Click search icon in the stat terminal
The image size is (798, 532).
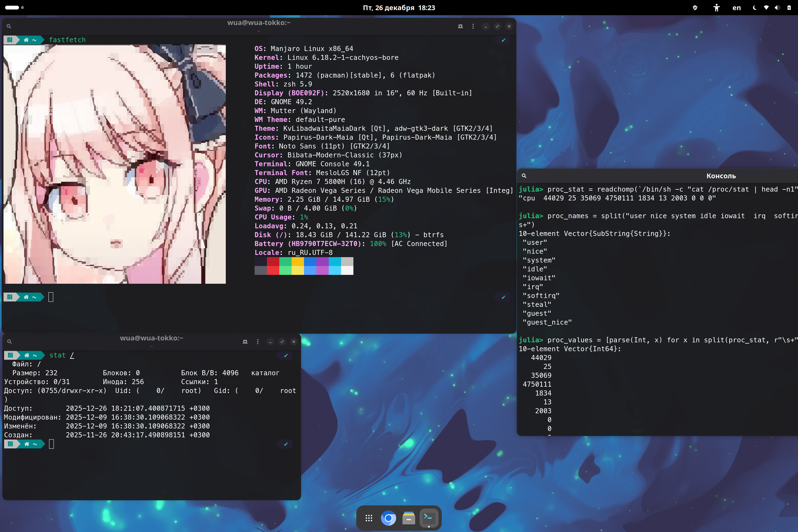(9, 342)
